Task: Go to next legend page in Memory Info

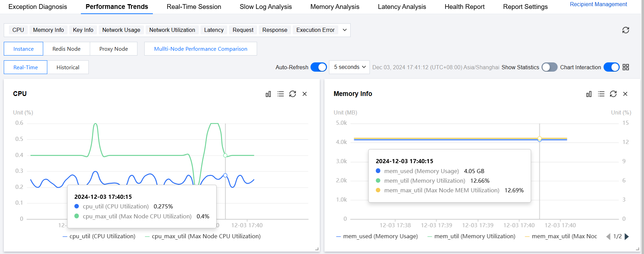Action: pos(627,237)
